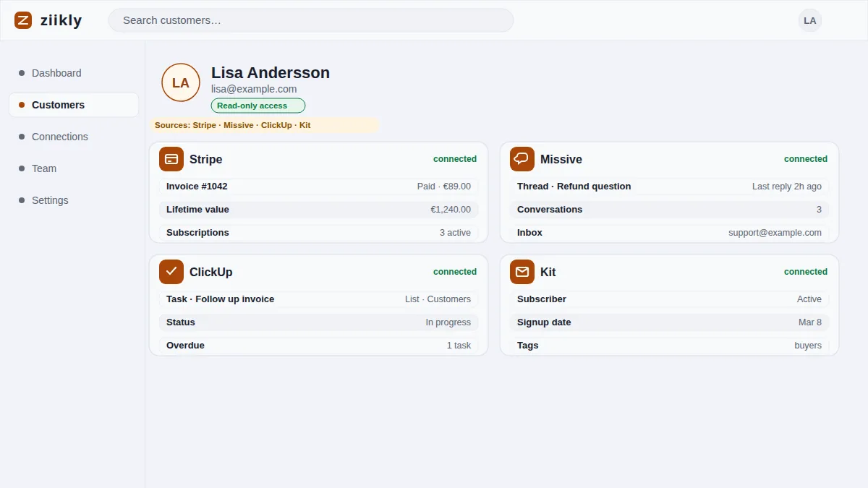This screenshot has width=868, height=488.
Task: Click the Mar 8 signup date
Action: pyautogui.click(x=810, y=322)
